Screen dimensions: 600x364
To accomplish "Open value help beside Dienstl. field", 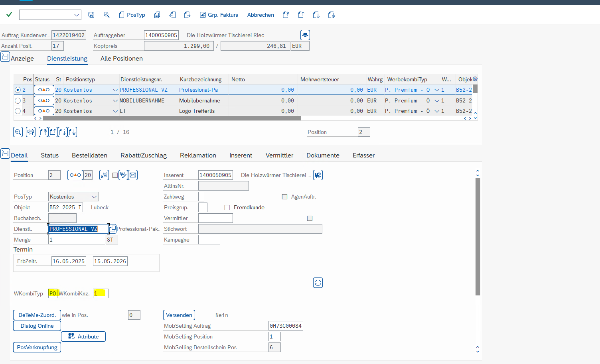I will 113,228.
